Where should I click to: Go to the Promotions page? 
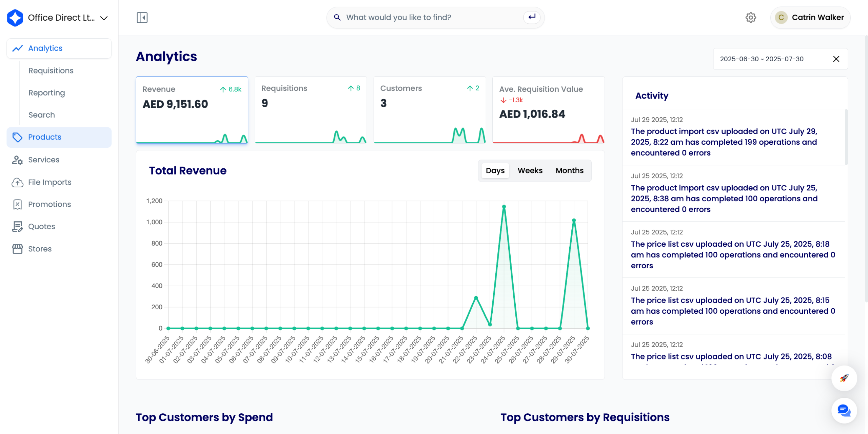click(50, 204)
